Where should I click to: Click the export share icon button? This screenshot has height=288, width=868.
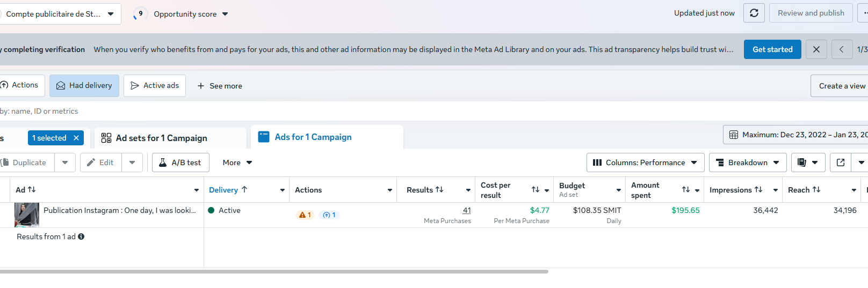(x=841, y=163)
